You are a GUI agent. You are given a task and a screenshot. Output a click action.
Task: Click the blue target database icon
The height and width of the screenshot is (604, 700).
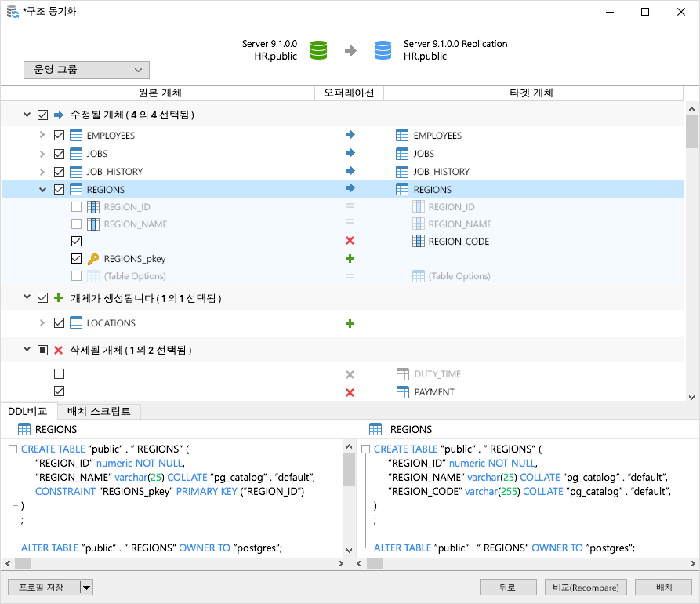[383, 50]
